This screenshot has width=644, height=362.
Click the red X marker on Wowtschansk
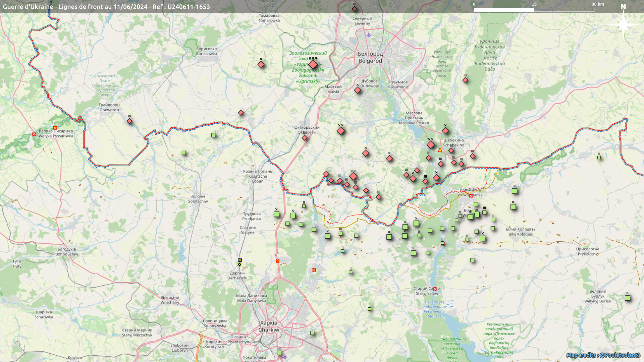tap(471, 196)
